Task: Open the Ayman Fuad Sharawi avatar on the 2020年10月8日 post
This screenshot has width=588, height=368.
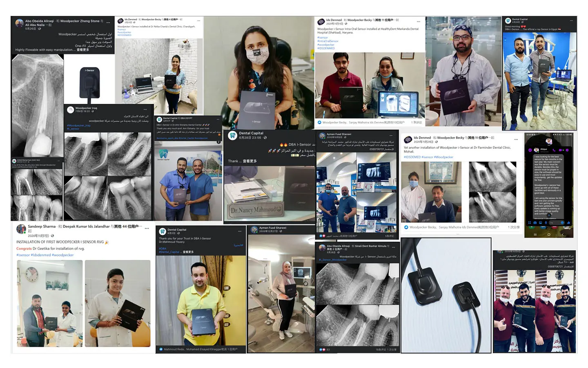Action: pyautogui.click(x=322, y=135)
